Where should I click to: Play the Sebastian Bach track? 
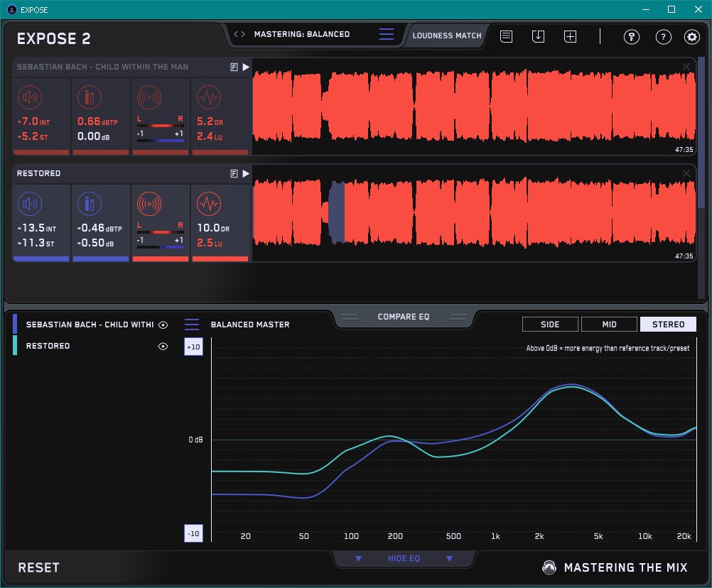pos(246,67)
